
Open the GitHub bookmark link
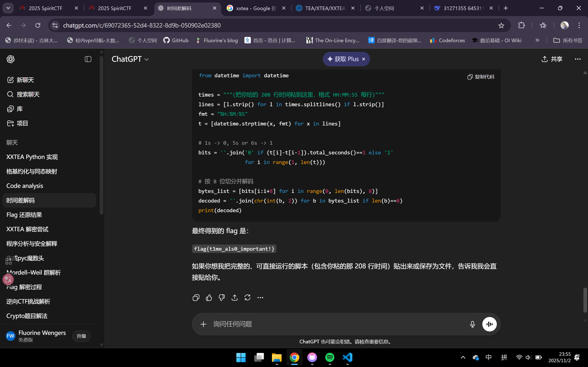176,40
